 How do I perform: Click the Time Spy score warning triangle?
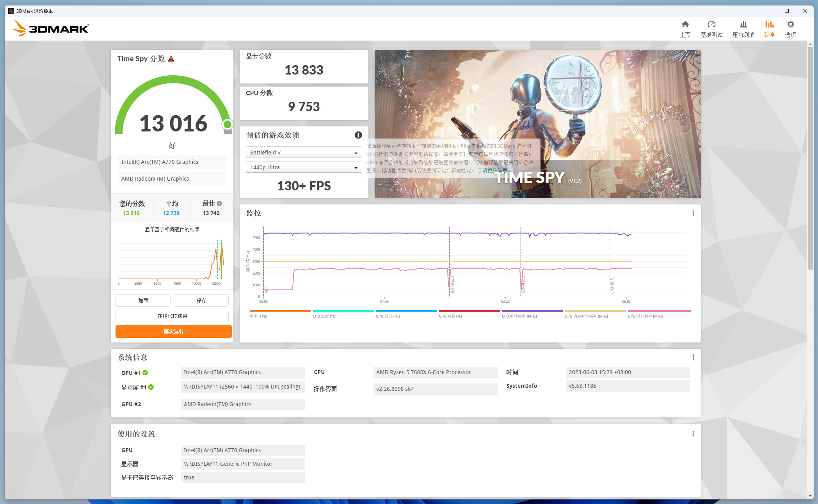pyautogui.click(x=171, y=59)
